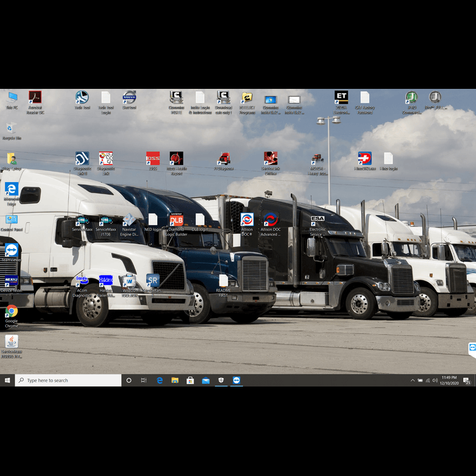Launch PF Diagnose red truck icon

(x=224, y=161)
